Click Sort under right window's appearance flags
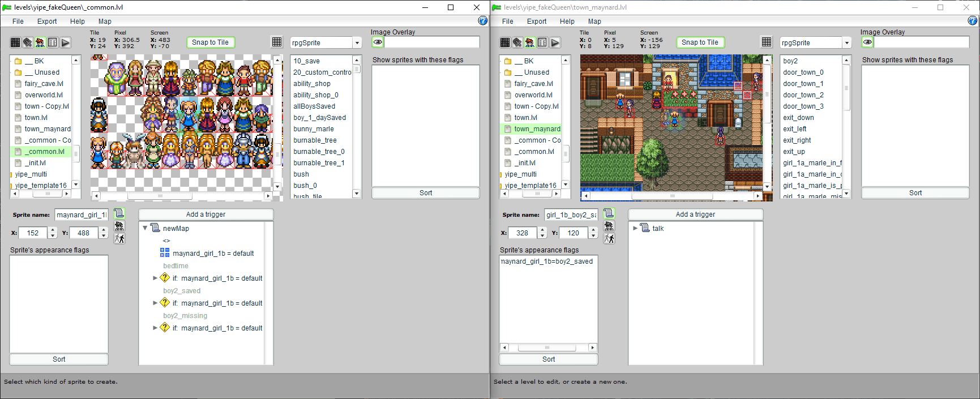This screenshot has width=980, height=399. 548,359
